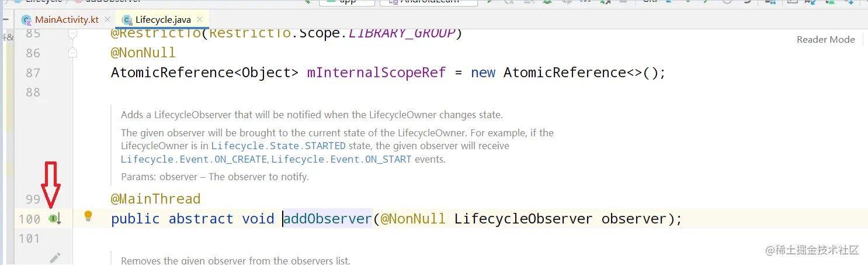Collapse the fold marker at line 85
This screenshot has height=265, width=868.
(72, 35)
